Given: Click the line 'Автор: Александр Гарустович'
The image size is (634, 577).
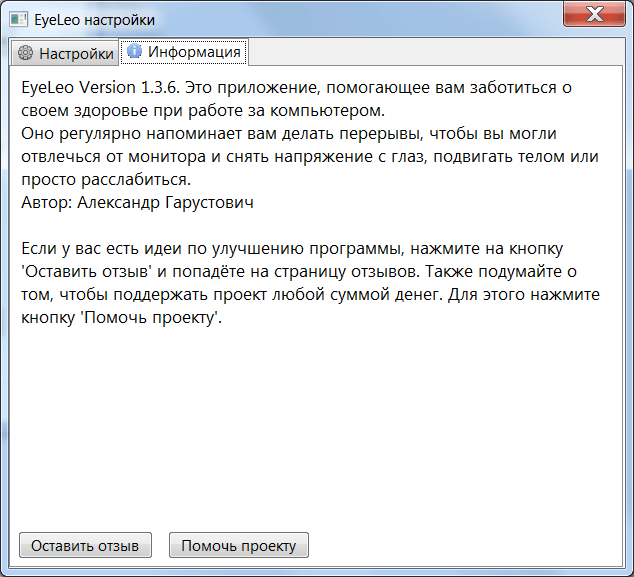Looking at the screenshot, I should tap(137, 202).
